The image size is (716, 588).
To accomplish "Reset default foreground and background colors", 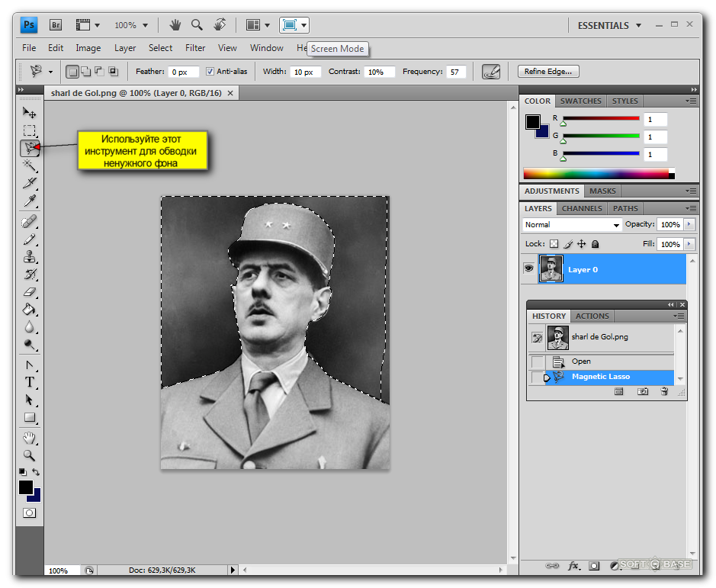I will click(22, 472).
